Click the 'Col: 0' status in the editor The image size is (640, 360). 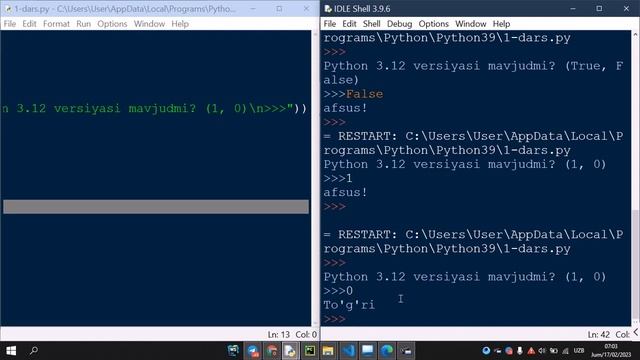306,335
